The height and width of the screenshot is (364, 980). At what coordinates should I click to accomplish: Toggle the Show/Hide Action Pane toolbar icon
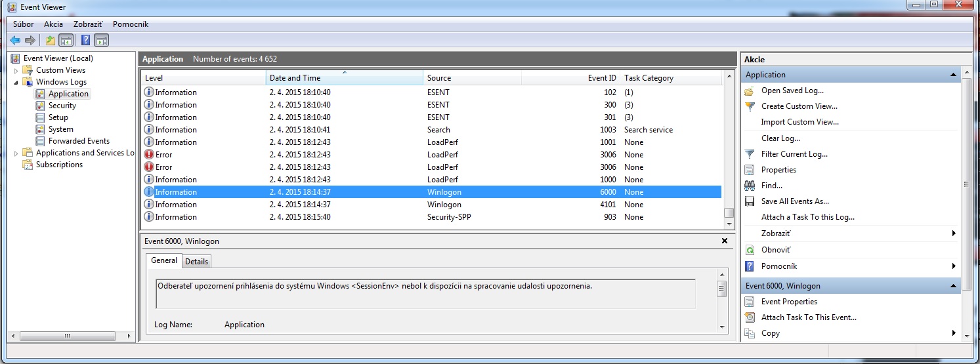[101, 41]
